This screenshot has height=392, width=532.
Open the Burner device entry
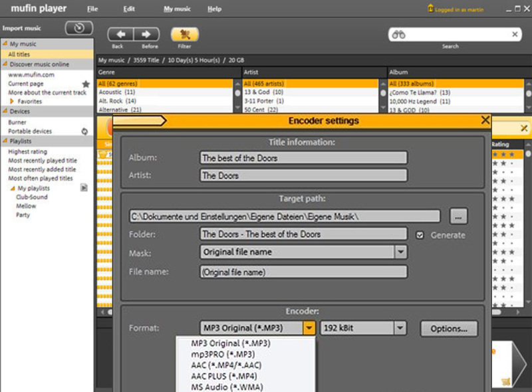(17, 122)
